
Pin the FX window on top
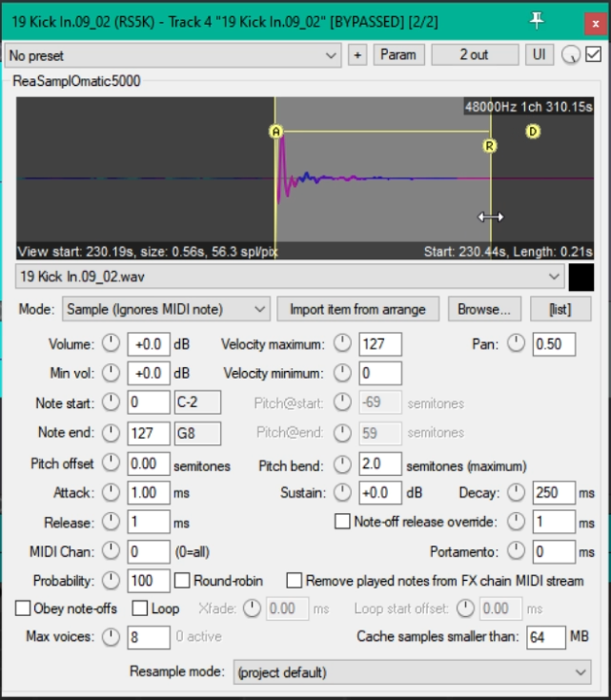(537, 21)
